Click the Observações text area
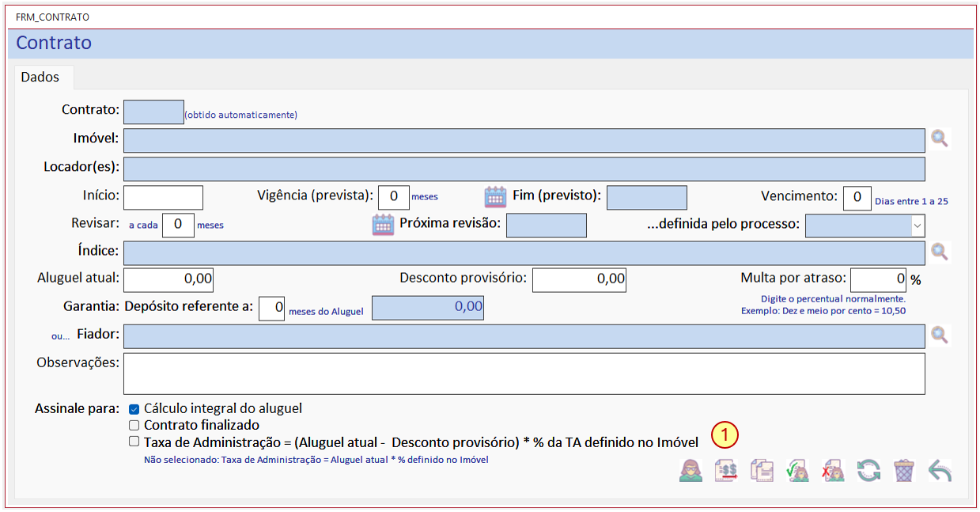This screenshot has height=512, width=980. pyautogui.click(x=524, y=374)
